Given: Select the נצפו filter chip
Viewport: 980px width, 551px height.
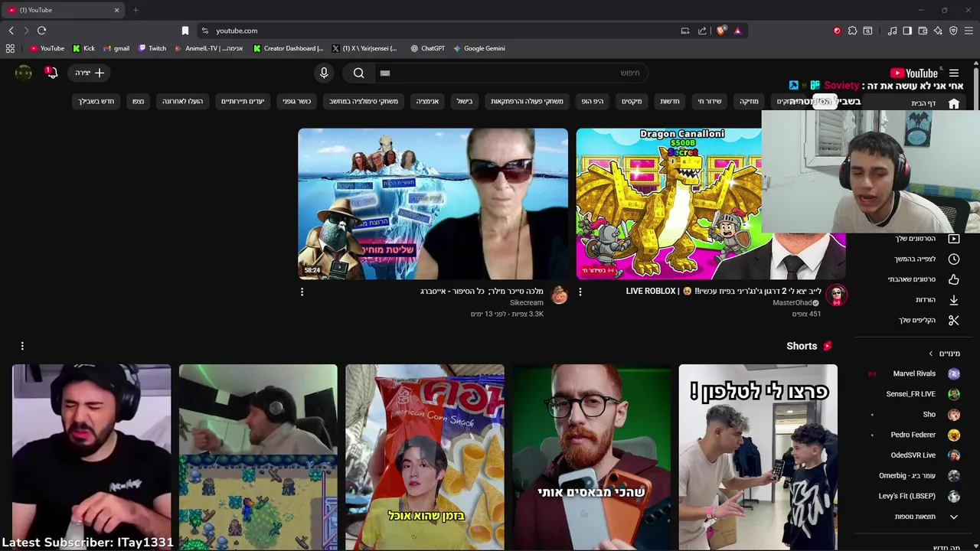Looking at the screenshot, I should pyautogui.click(x=138, y=101).
